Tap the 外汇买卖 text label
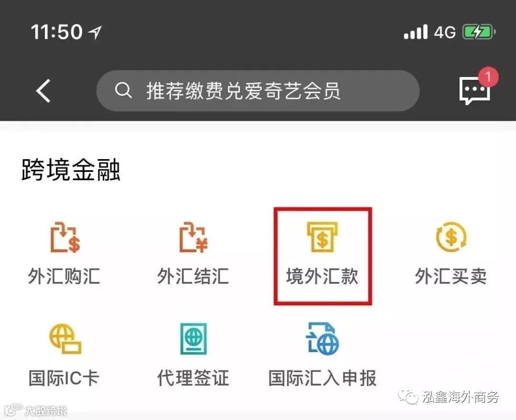516x420 pixels. click(451, 276)
